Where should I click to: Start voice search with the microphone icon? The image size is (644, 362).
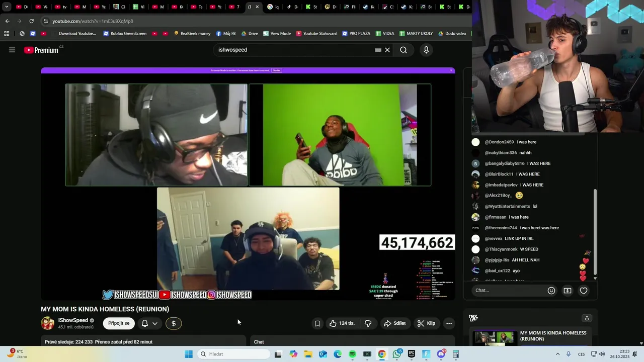click(426, 50)
